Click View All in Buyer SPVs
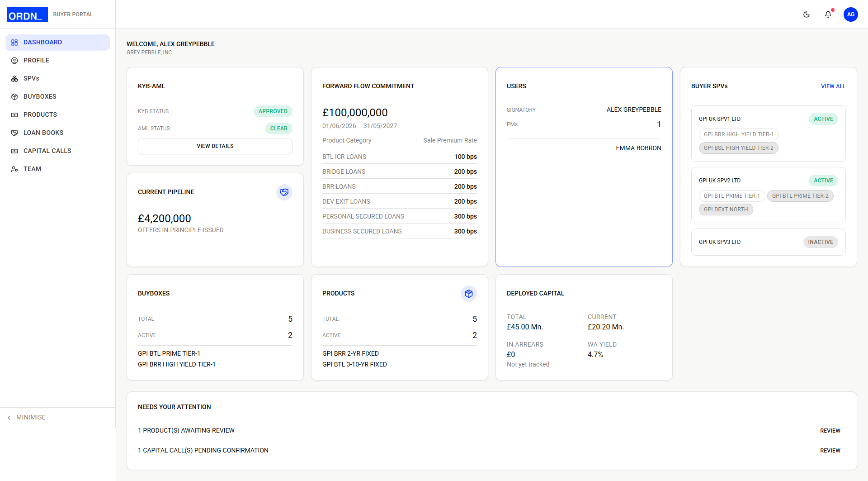 coord(833,86)
